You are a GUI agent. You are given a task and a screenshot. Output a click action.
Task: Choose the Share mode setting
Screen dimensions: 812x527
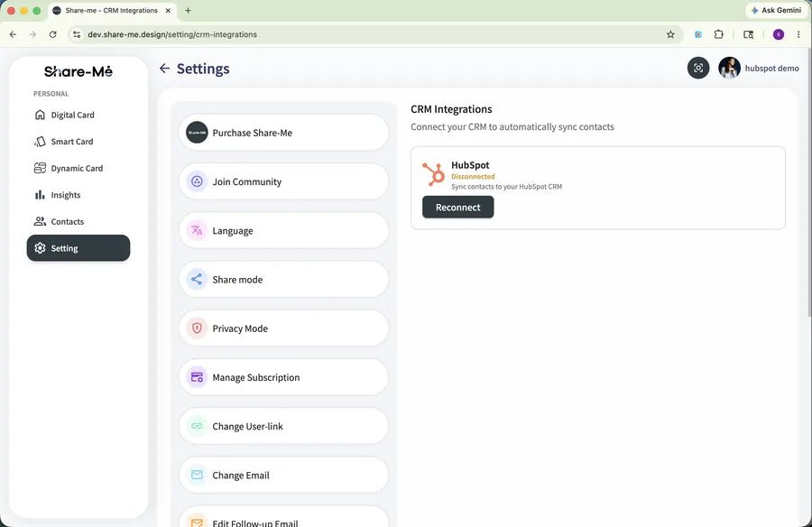[x=284, y=280]
